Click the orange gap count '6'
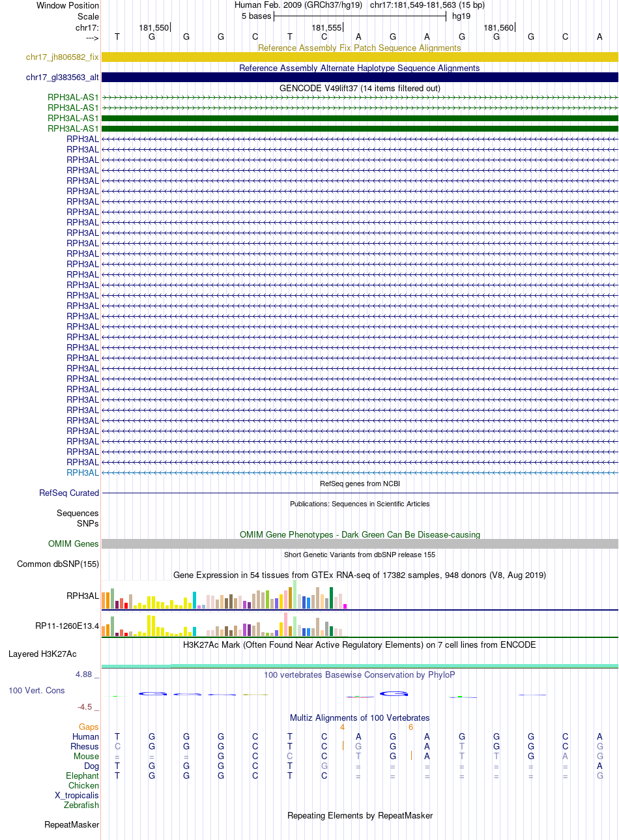 (x=411, y=727)
